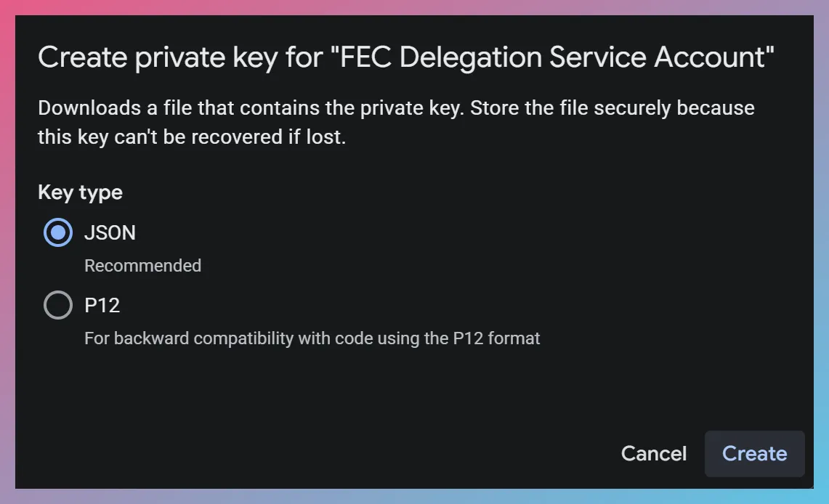Click the P12 option label

click(102, 306)
